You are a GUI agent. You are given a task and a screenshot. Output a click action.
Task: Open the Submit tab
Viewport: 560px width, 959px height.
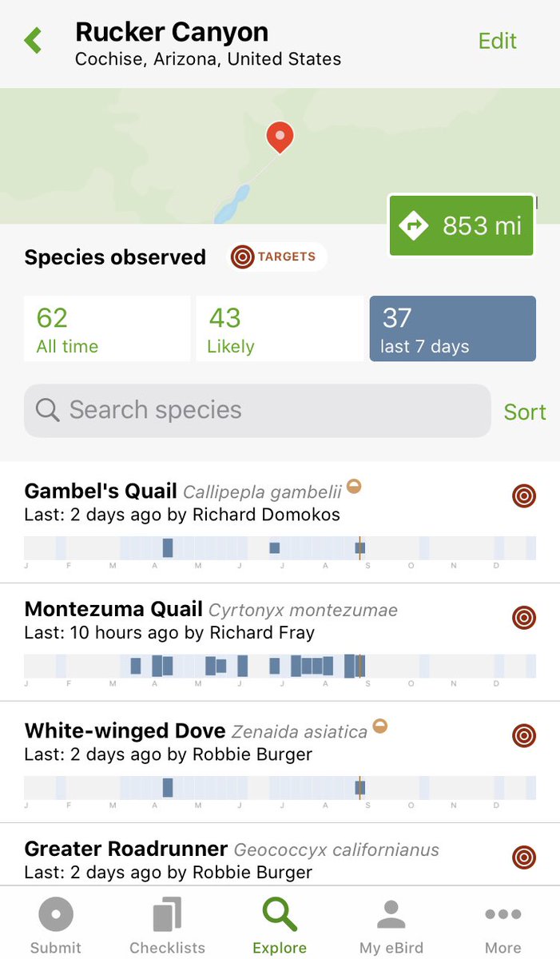56,924
